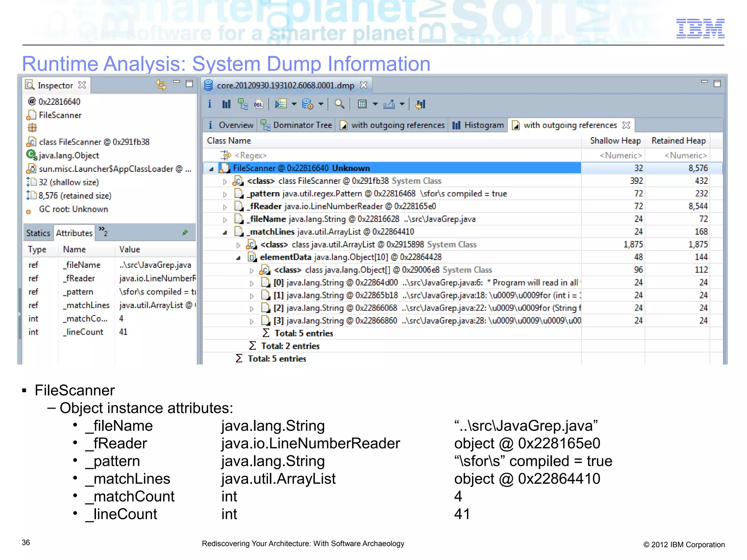Switch to the Overview tab
747x560 pixels.
click(231, 125)
